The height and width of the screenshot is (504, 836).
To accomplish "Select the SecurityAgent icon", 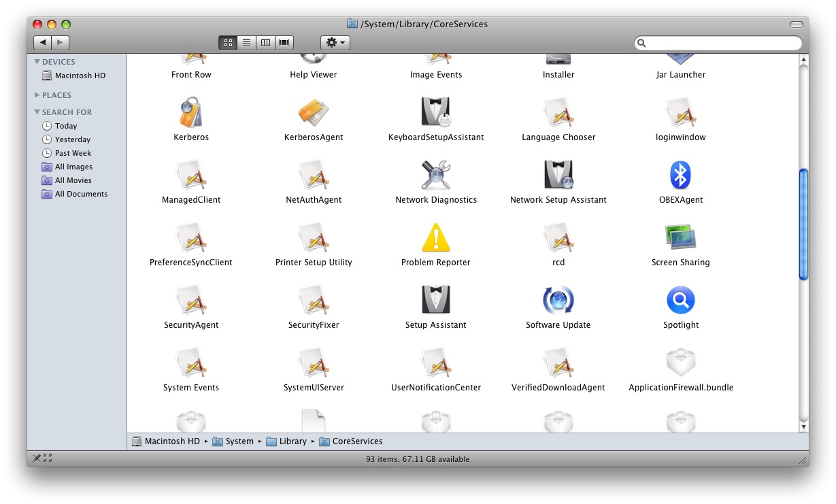I will (191, 300).
